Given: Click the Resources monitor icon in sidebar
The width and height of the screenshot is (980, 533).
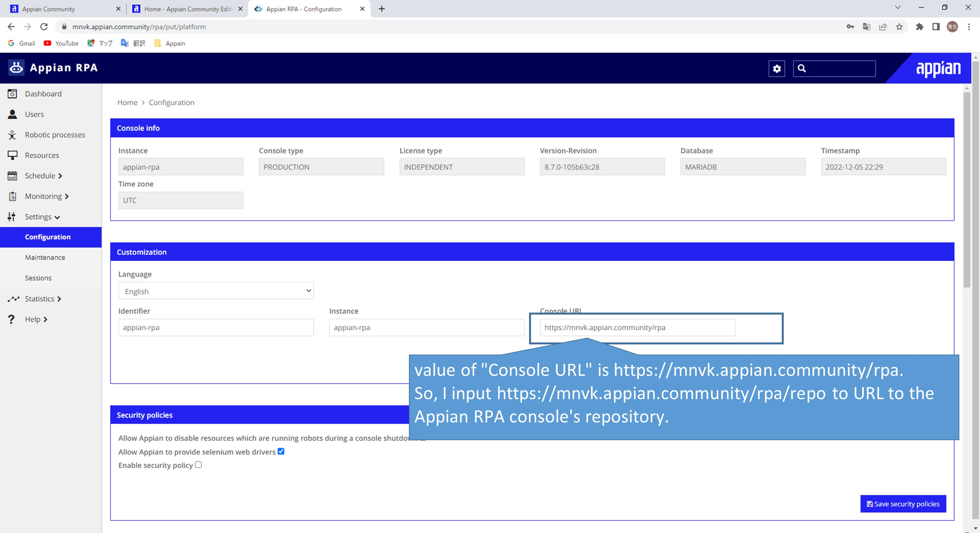Looking at the screenshot, I should click(x=12, y=155).
